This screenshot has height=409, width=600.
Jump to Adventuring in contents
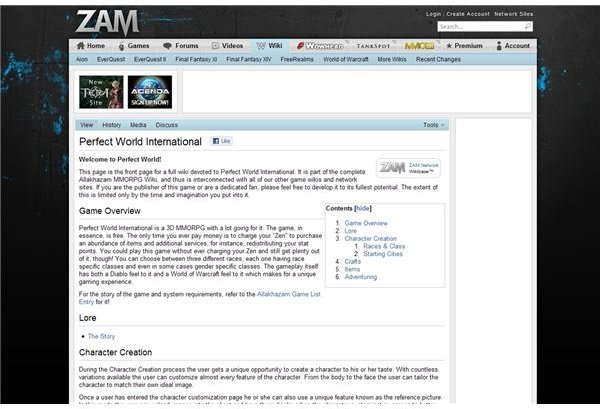tap(360, 277)
